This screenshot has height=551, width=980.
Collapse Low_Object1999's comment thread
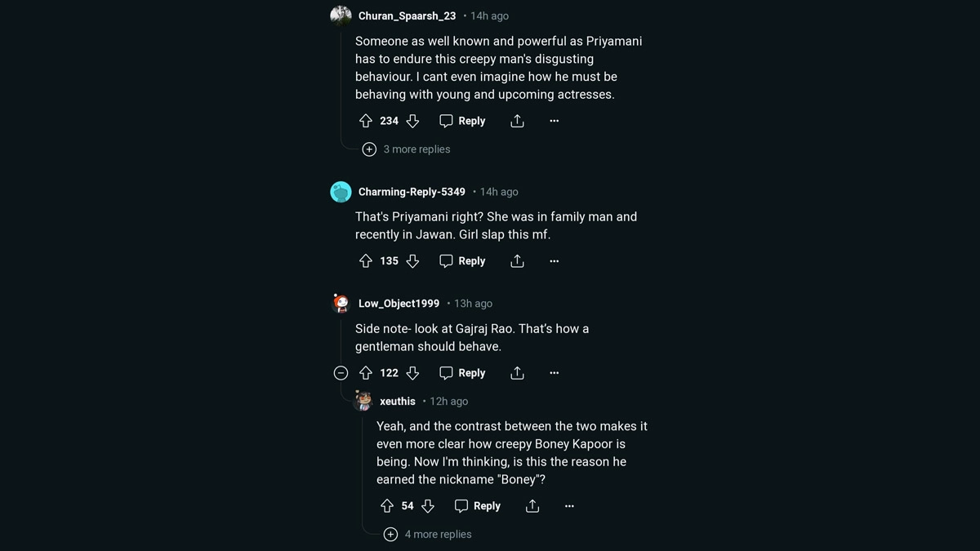coord(341,373)
